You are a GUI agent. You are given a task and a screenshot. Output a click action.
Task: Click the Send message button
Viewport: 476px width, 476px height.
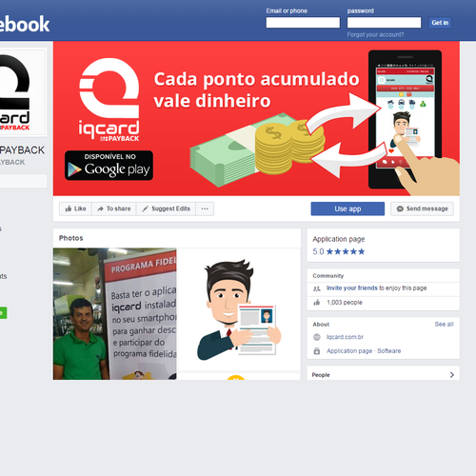click(422, 208)
